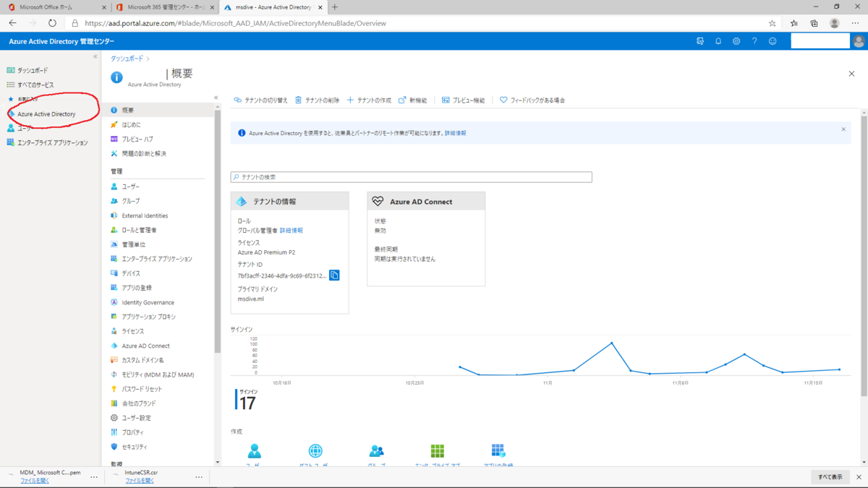Click the テナントの検索 search field
Viewport: 868px width, 488px height.
(x=411, y=177)
